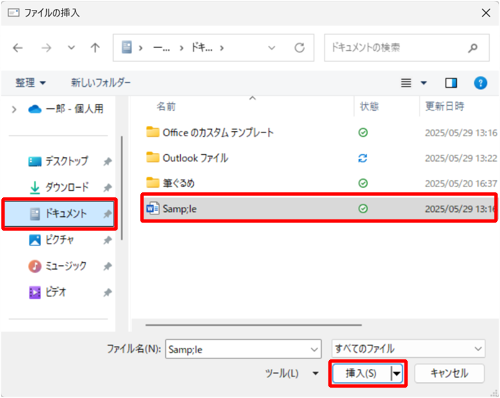Select the Samp;le Word document
Screen dimensions: 500x398
[319, 208]
